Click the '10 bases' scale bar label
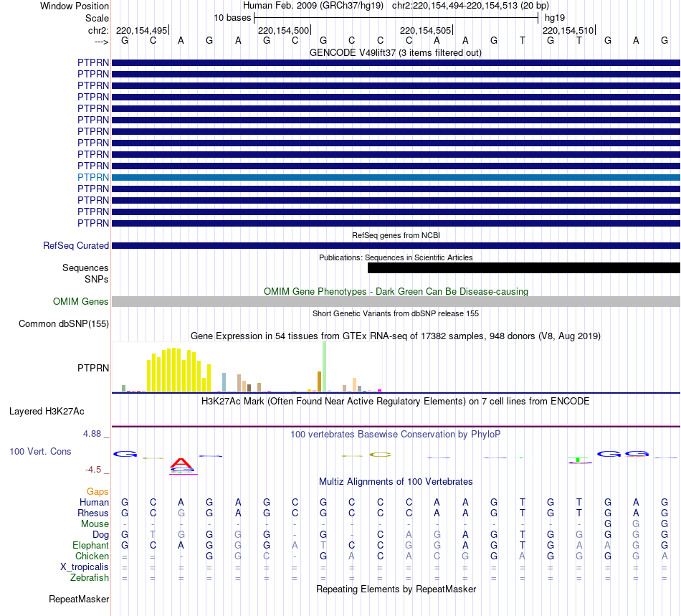The image size is (681, 616). (x=232, y=18)
